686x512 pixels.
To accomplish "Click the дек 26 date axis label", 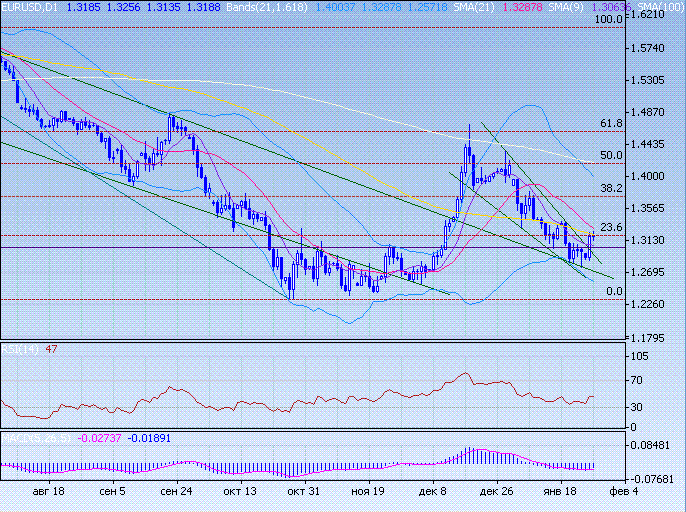I will pos(494,492).
